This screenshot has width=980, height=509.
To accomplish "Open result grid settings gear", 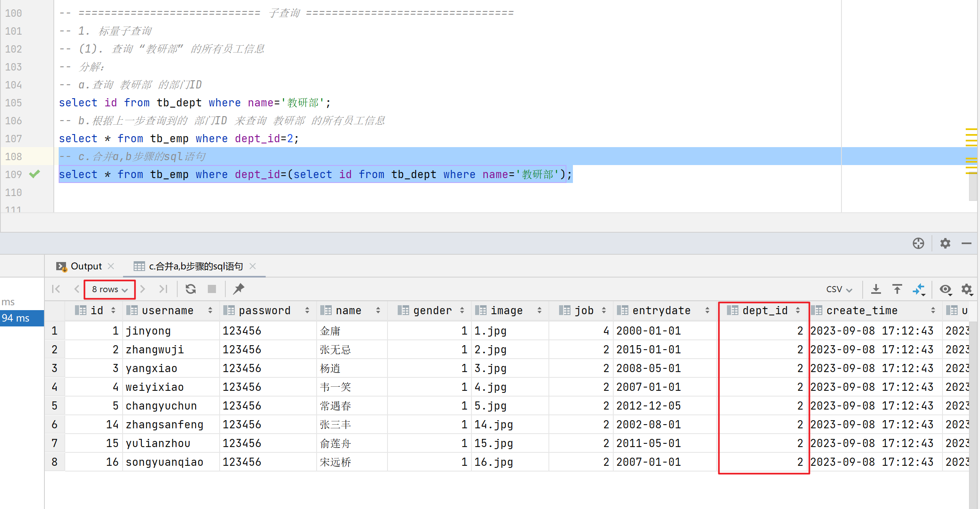I will pyautogui.click(x=967, y=289).
